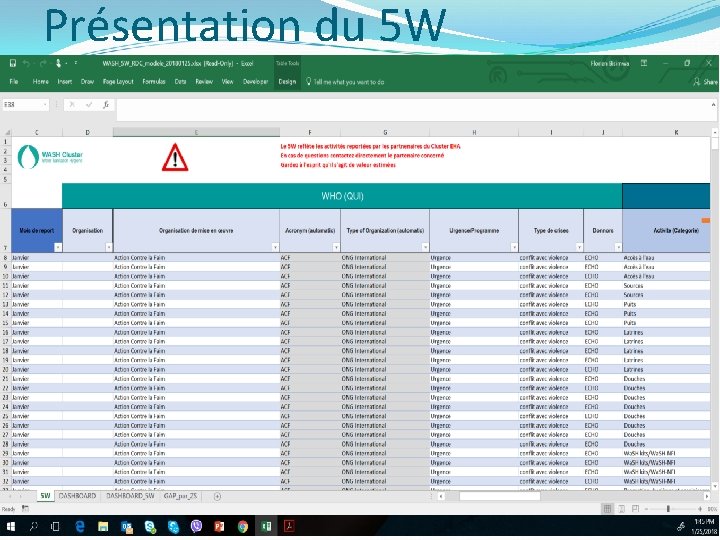The image size is (720, 540).
Task: Click the Share button
Action: tap(706, 82)
